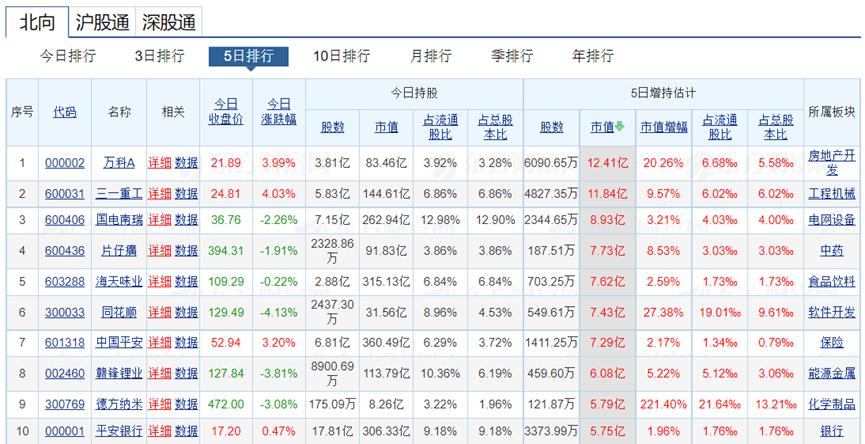Viewport: 865px width, 444px height.
Task: Sort by 今日持股 占流通股比 header
Action: click(x=440, y=127)
